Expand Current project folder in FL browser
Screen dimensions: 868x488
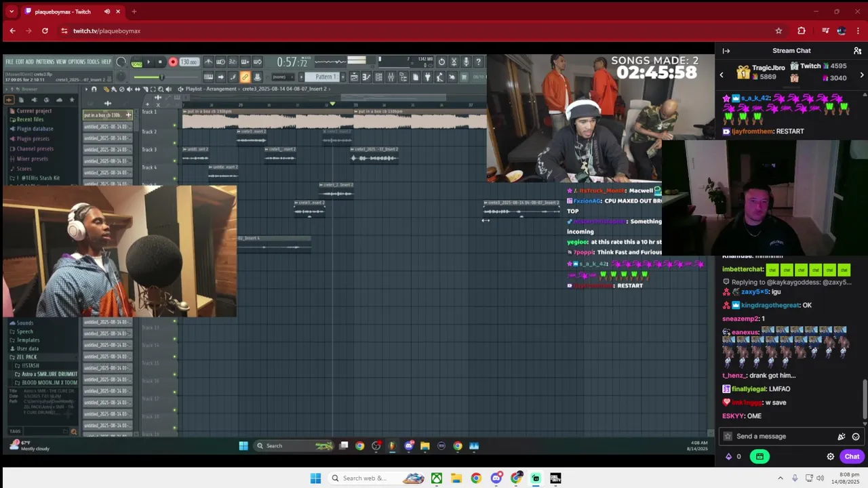(34, 111)
